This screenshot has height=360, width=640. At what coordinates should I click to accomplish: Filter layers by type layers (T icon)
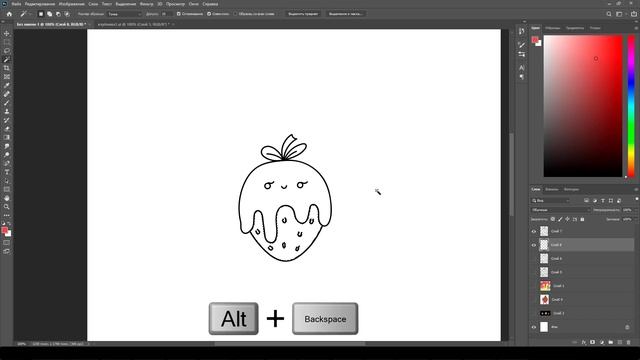tap(603, 200)
